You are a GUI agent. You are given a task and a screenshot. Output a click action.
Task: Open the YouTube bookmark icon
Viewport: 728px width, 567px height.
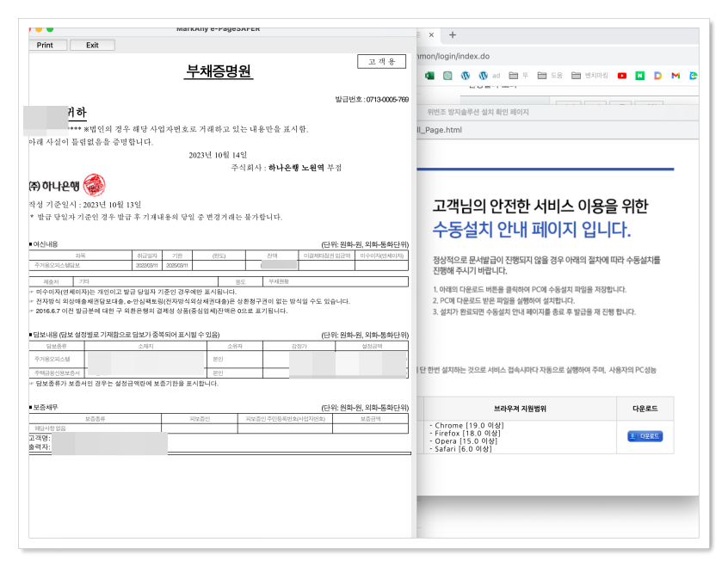[x=621, y=74]
